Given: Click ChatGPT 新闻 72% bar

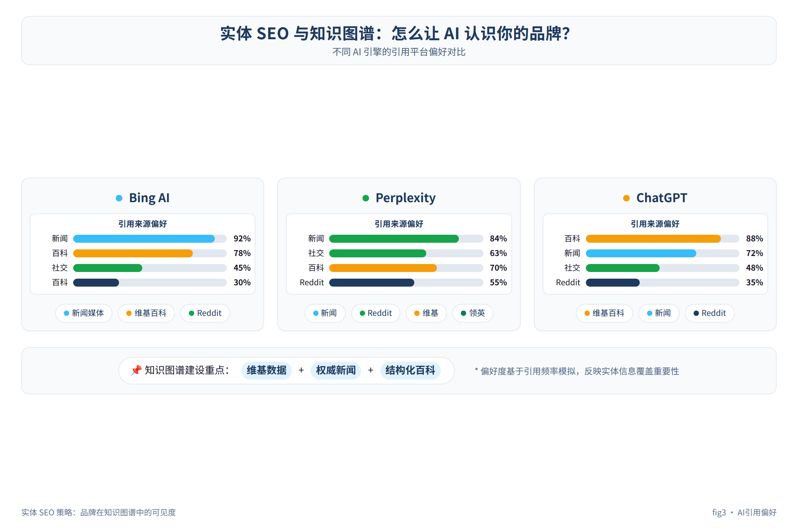Looking at the screenshot, I should click(x=663, y=253).
